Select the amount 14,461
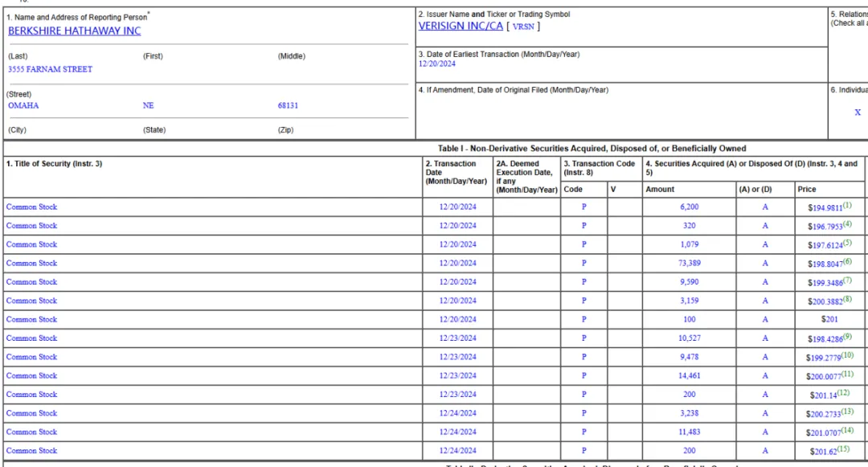868x467 pixels. [690, 375]
